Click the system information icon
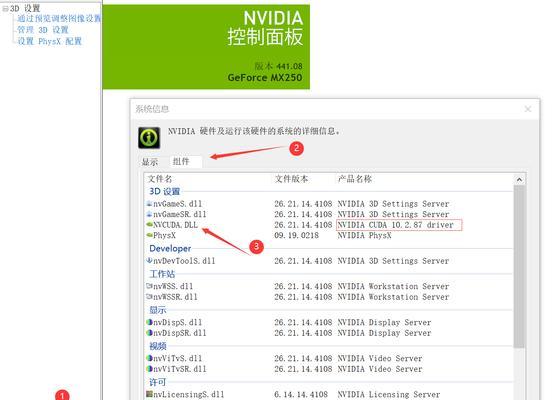The width and height of the screenshot is (554, 400). click(149, 137)
